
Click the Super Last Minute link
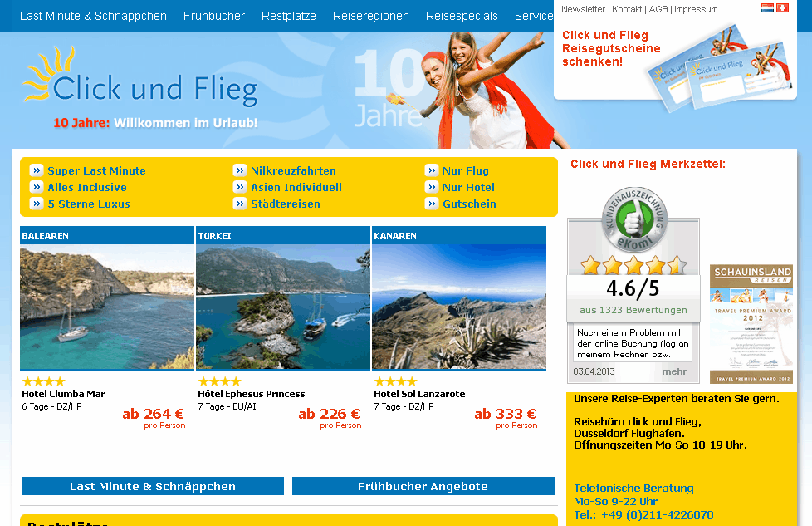pos(97,170)
